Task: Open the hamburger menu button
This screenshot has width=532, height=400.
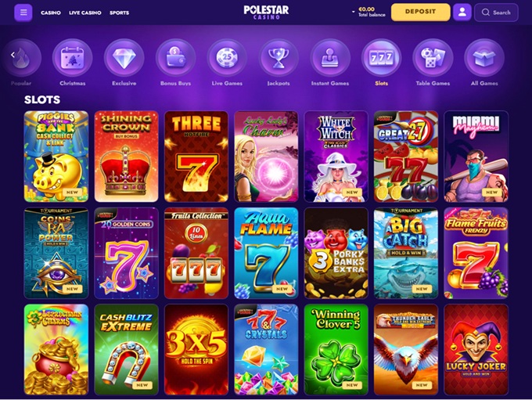Action: [23, 13]
